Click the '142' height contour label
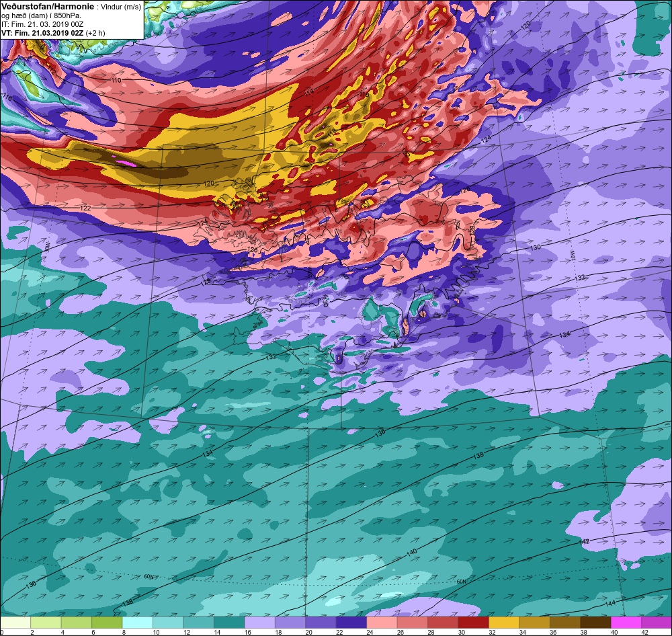The image size is (672, 636). tap(584, 542)
